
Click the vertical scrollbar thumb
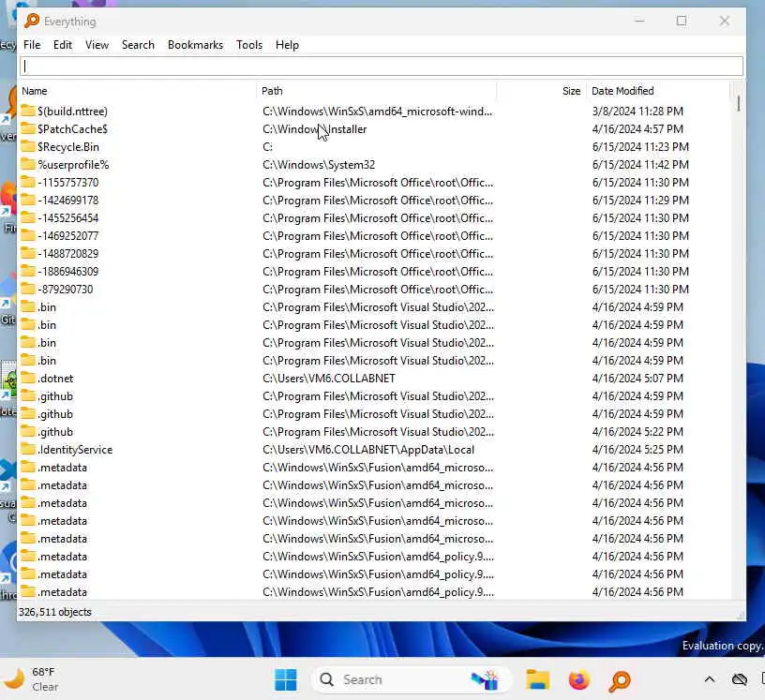[x=739, y=103]
